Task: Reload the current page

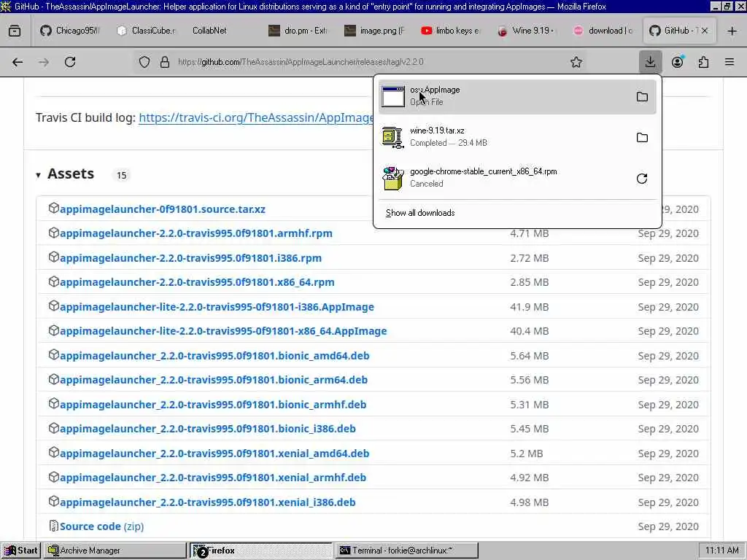Action: [70, 62]
